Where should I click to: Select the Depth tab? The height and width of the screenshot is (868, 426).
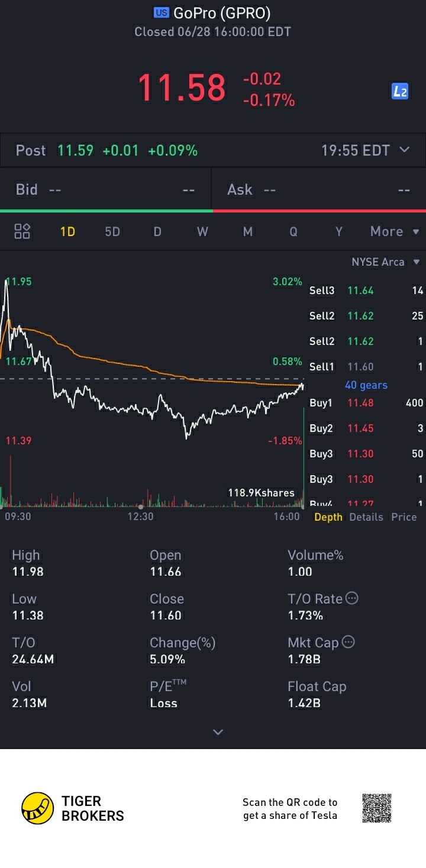point(328,517)
